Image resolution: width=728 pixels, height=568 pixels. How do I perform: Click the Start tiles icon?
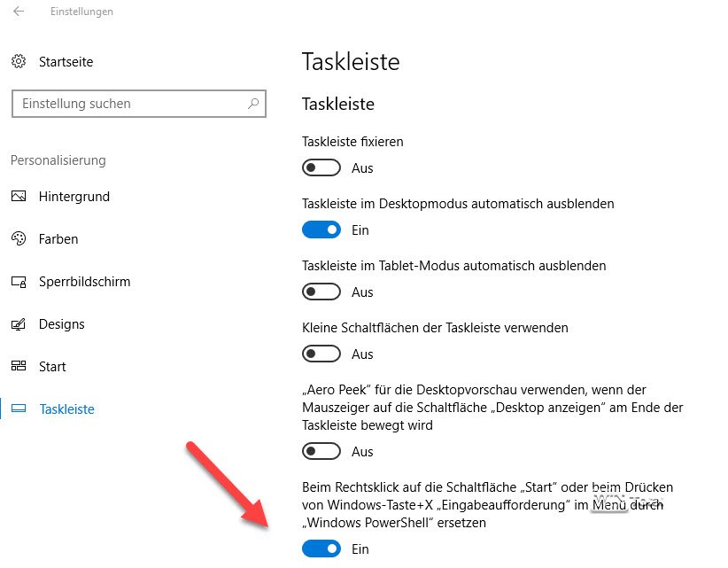(x=19, y=367)
